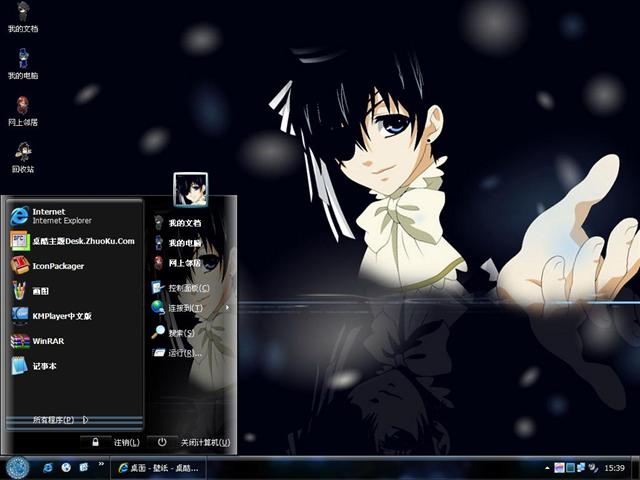
Task: Open IconPackager from the pinned list
Action: tap(58, 266)
